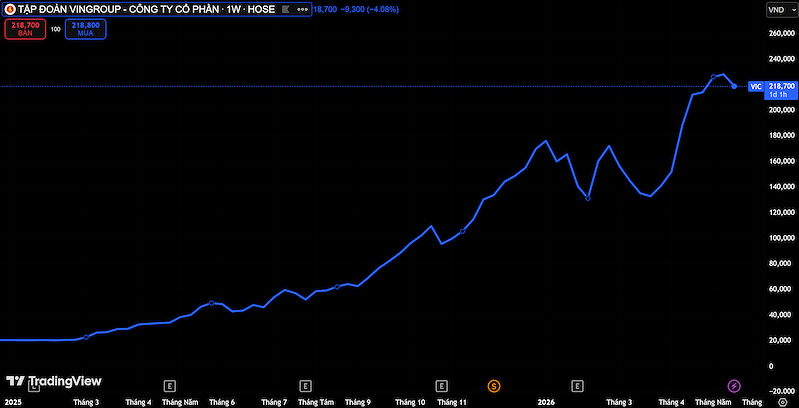The height and width of the screenshot is (408, 799).
Task: Click the earnings E marker above Tháng Tám
Action: 305,386
